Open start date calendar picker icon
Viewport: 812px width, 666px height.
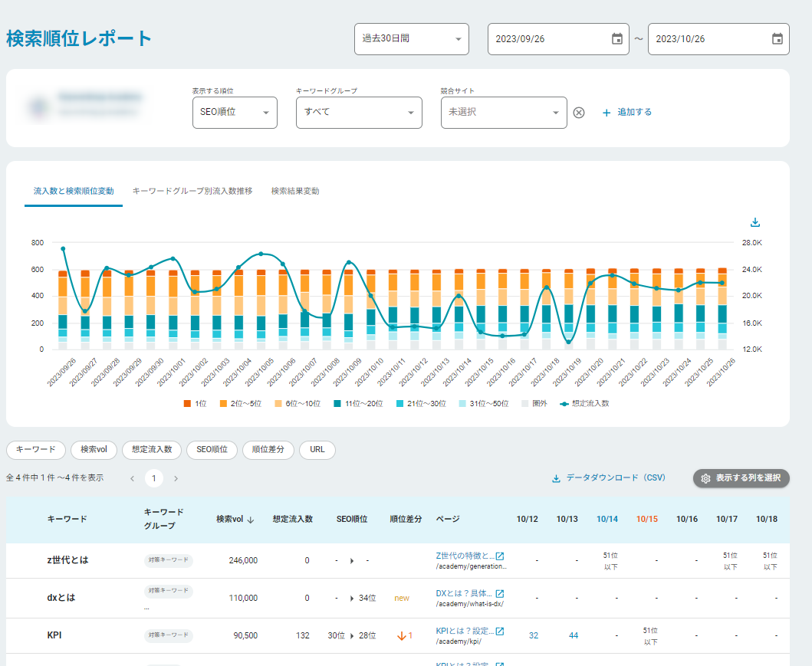617,39
